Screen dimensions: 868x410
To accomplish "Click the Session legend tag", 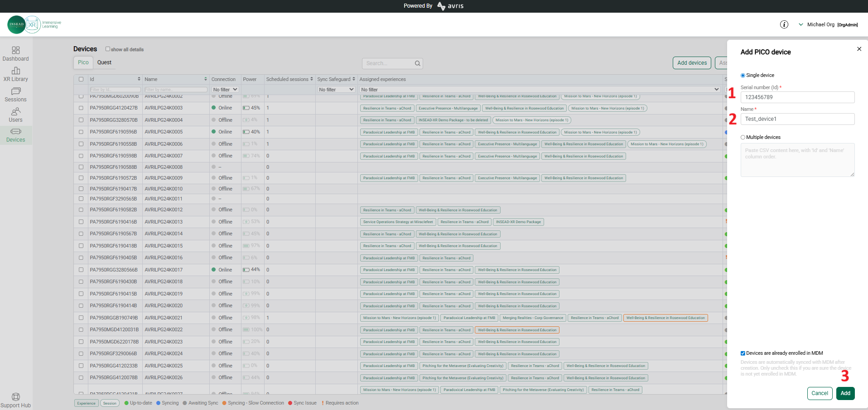I will (x=110, y=403).
